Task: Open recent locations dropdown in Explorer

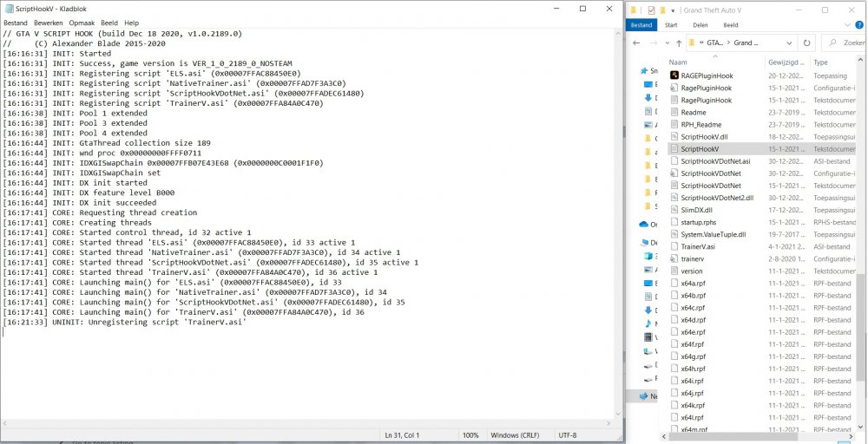Action: point(667,42)
